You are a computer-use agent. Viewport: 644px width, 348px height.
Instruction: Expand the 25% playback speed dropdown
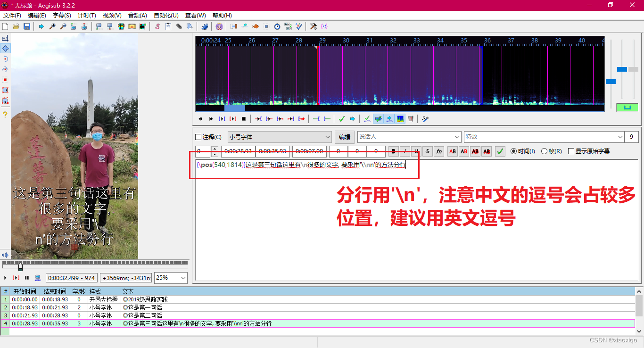coord(170,278)
